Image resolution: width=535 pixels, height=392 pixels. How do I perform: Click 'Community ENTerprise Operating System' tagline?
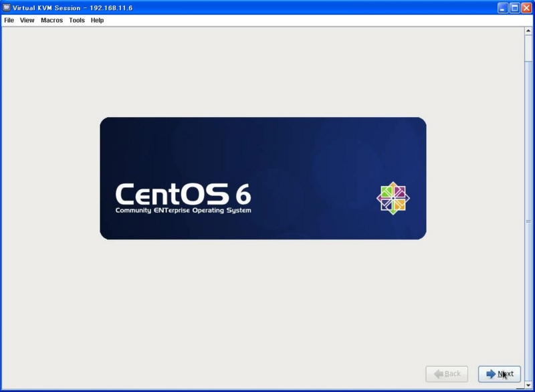tap(183, 210)
